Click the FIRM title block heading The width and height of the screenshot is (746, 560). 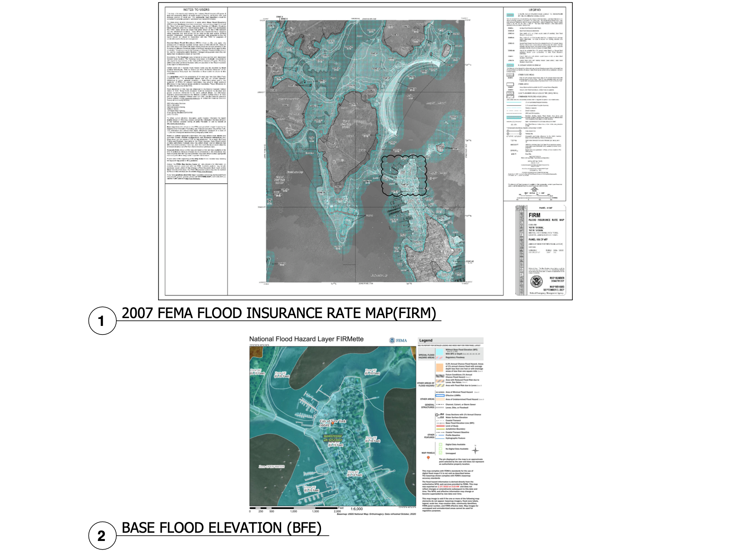point(534,215)
